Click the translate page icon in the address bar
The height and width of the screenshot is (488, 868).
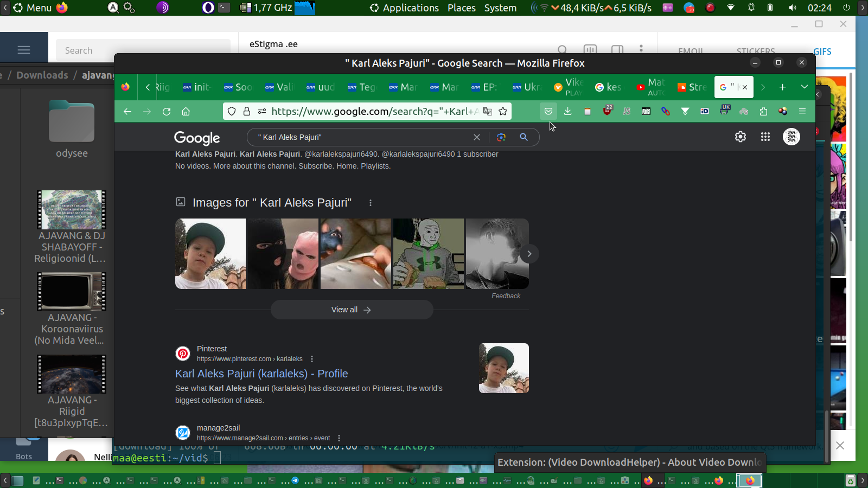point(488,111)
